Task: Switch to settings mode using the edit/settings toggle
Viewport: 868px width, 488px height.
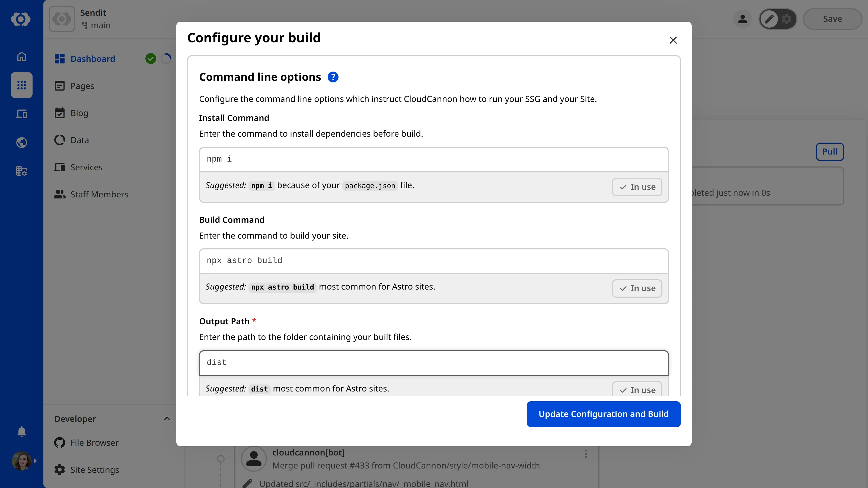Action: pyautogui.click(x=787, y=19)
